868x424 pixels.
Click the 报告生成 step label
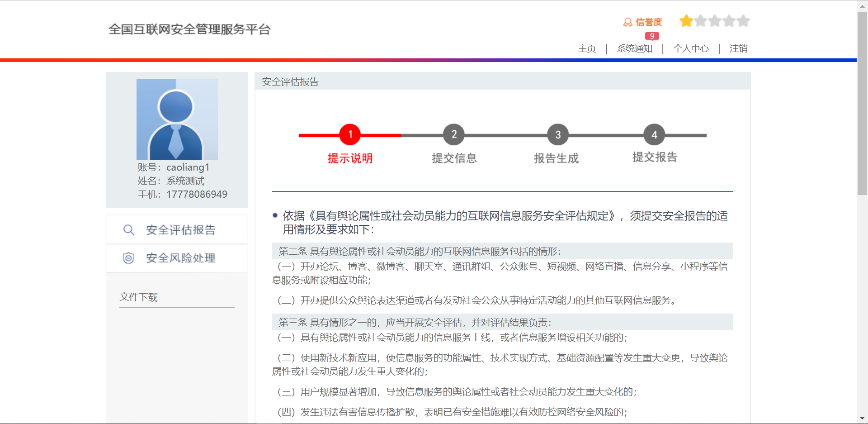tap(556, 158)
